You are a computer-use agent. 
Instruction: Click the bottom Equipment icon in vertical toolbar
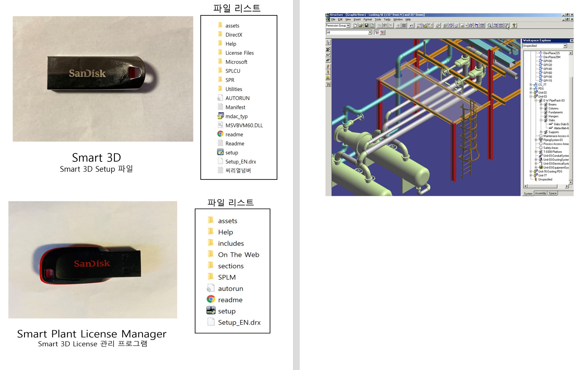click(x=328, y=84)
